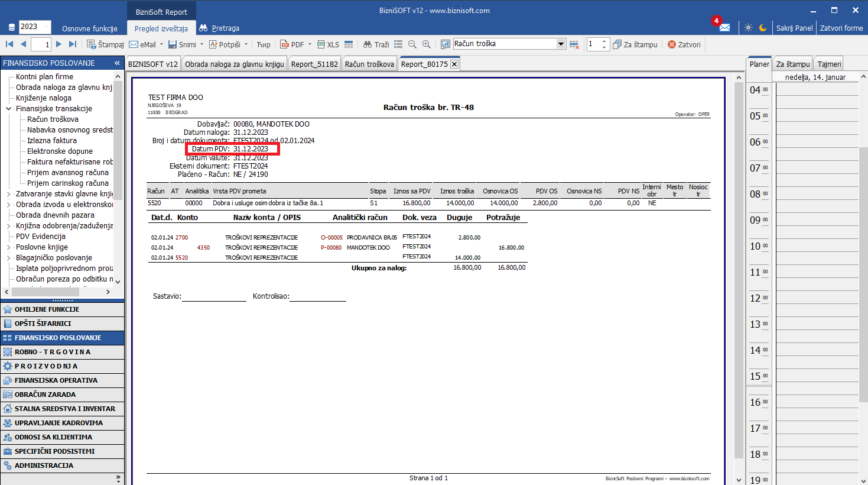The height and width of the screenshot is (485, 868).
Task: Open the OBRAČUN ZARADA module
Action: pyautogui.click(x=45, y=395)
